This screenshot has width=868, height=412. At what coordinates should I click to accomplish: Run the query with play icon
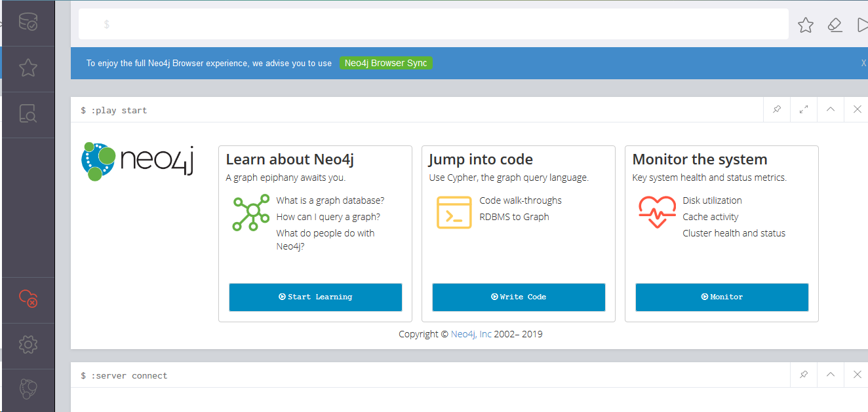click(x=862, y=25)
